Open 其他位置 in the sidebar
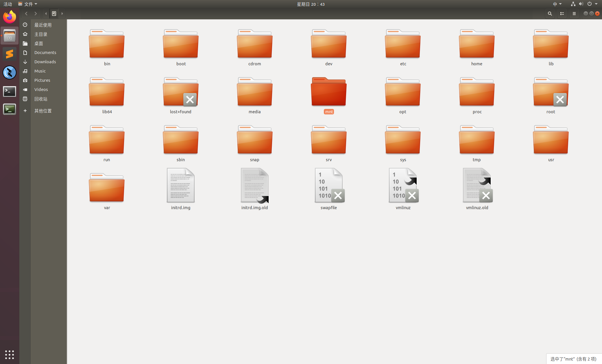 pyautogui.click(x=43, y=110)
